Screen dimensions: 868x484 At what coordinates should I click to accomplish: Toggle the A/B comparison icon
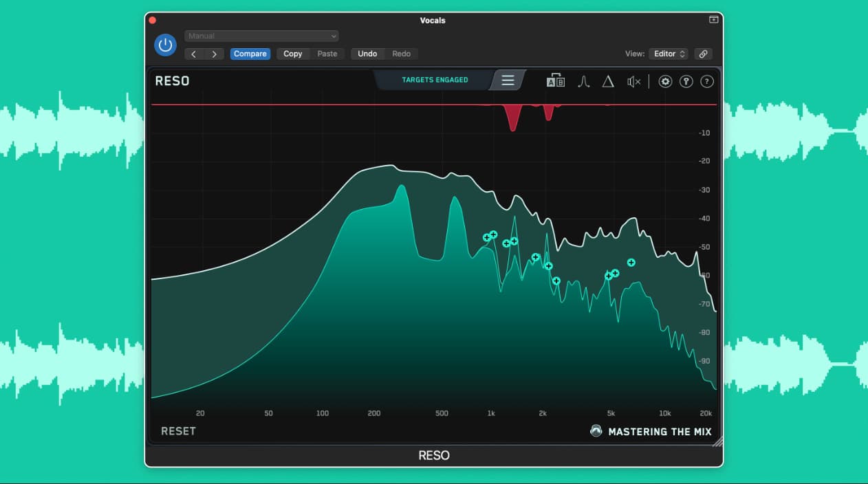pyautogui.click(x=556, y=81)
